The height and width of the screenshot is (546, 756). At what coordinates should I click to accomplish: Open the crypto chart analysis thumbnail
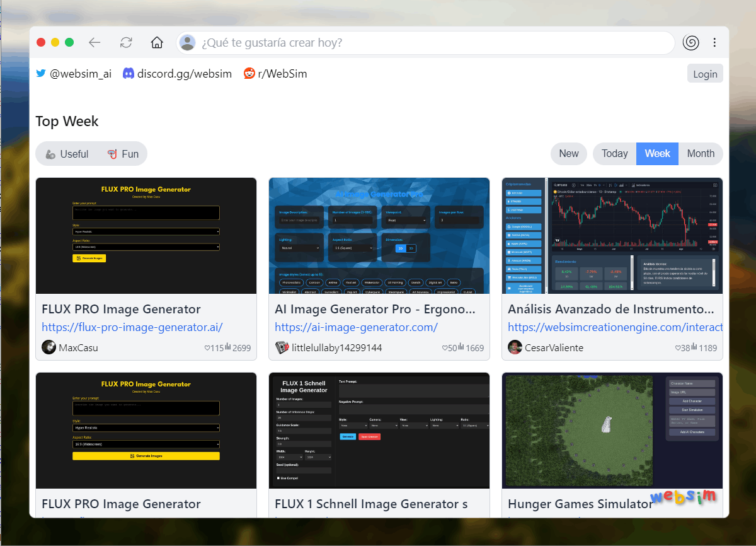[612, 236]
